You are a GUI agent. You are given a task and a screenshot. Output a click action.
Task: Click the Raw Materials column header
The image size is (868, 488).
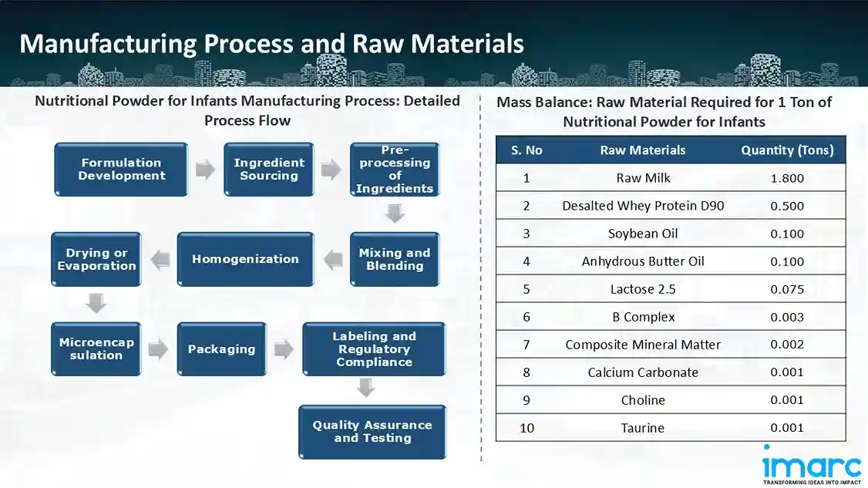(x=642, y=150)
